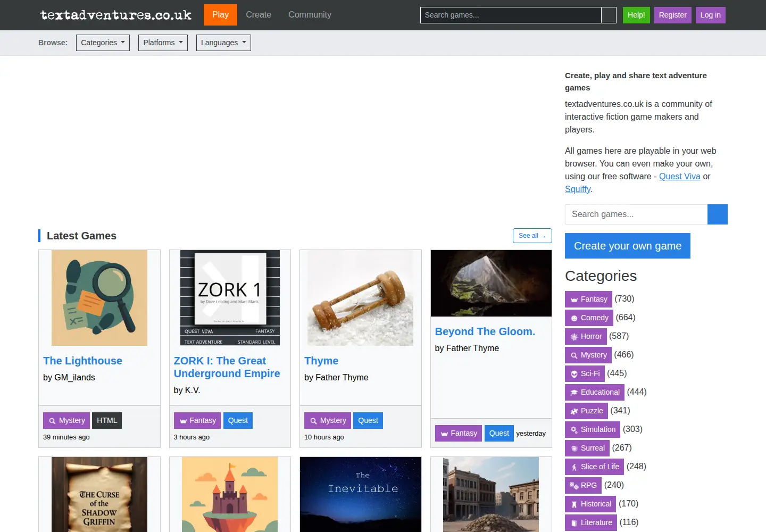Click the icon on the Surreal category tag
The width and height of the screenshot is (766, 532).
coord(574,448)
